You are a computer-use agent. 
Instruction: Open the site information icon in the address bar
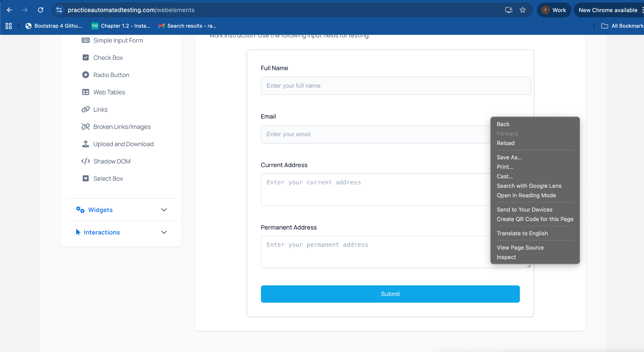[x=59, y=10]
